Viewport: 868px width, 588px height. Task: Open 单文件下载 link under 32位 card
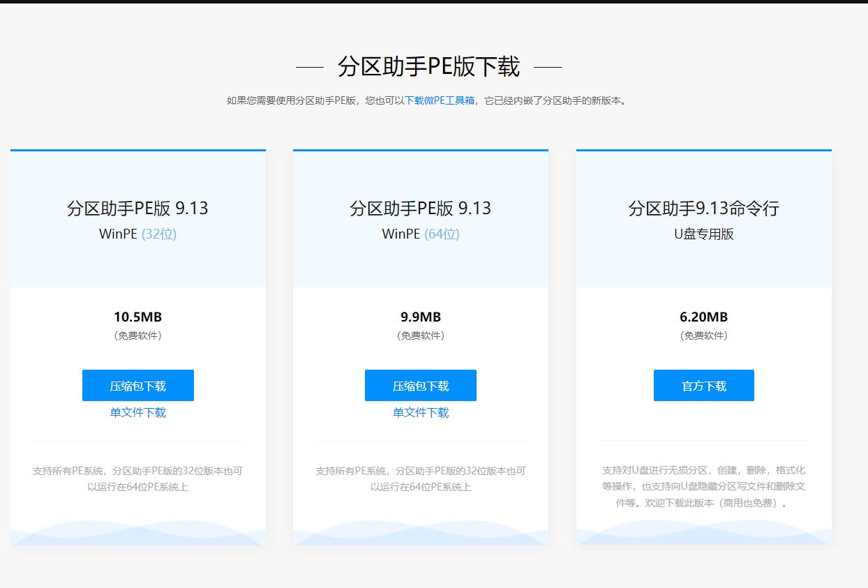137,412
